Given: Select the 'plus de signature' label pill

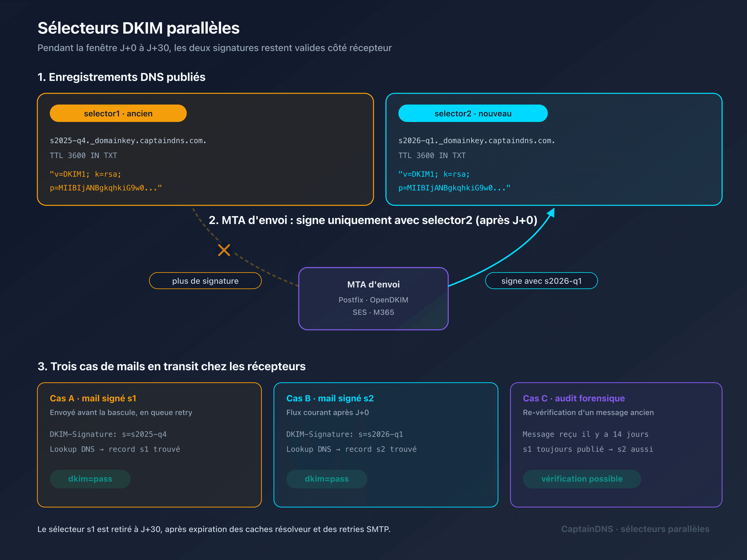Looking at the screenshot, I should click(205, 281).
